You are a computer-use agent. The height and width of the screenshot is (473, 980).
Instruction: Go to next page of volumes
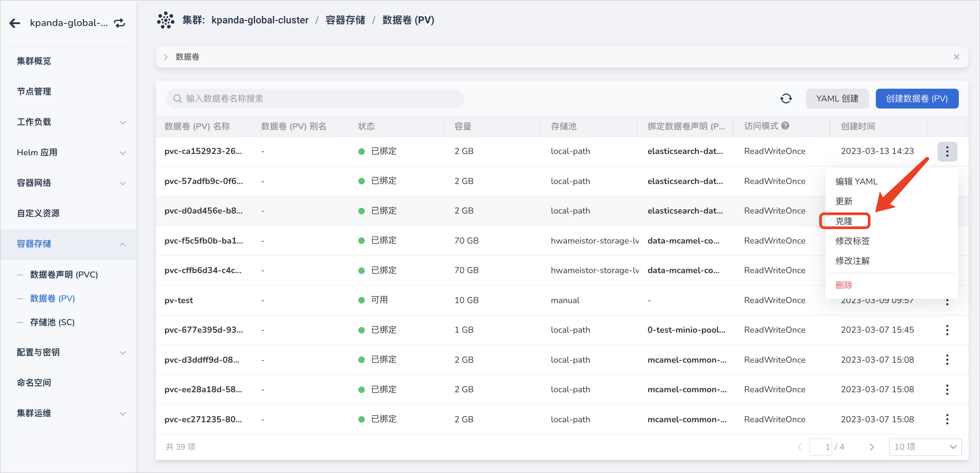pyautogui.click(x=871, y=447)
